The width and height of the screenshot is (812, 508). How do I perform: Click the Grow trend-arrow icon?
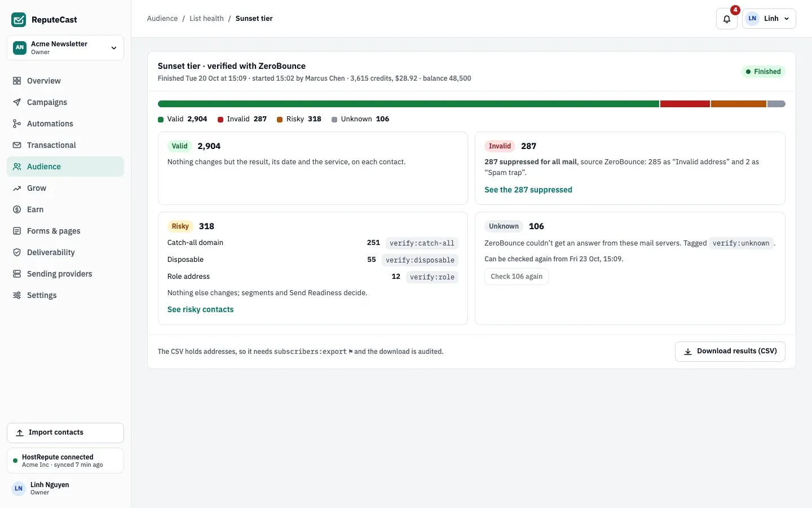point(17,188)
